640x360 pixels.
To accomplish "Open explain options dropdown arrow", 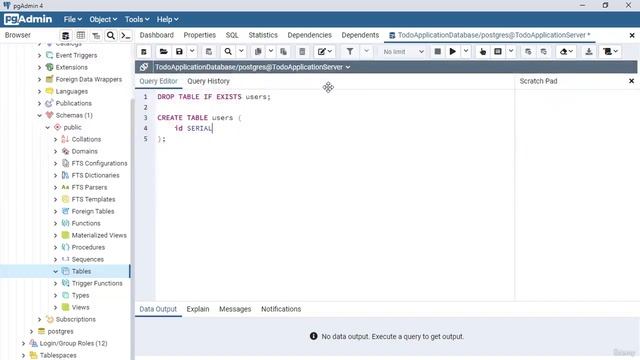I will [x=511, y=51].
